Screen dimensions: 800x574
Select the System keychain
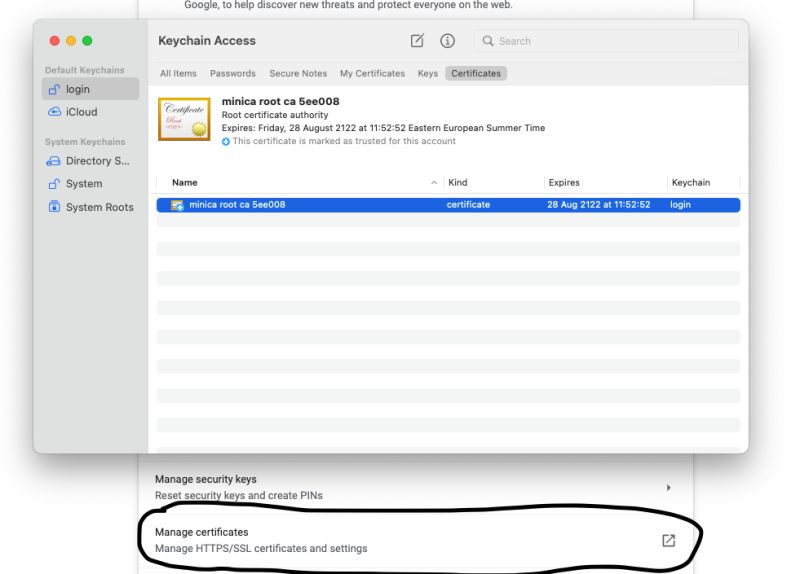[x=90, y=184]
